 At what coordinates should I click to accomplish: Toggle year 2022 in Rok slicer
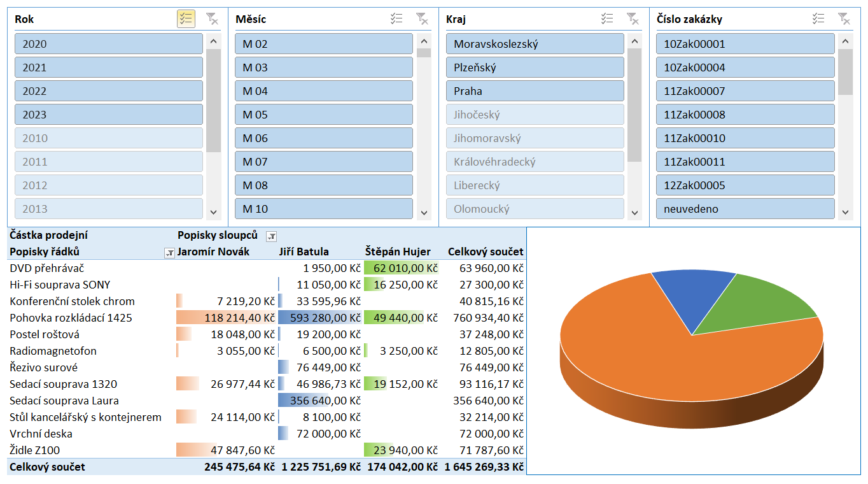pos(109,91)
